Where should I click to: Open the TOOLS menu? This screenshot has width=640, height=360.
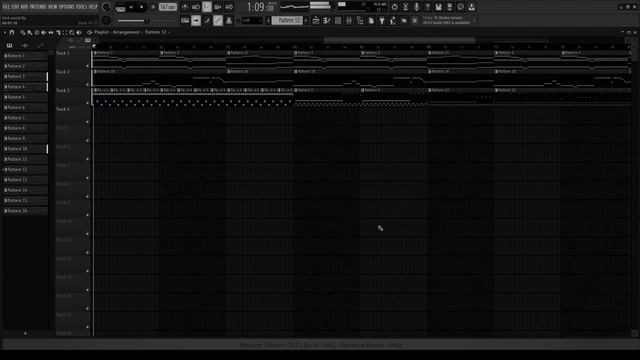click(x=81, y=7)
